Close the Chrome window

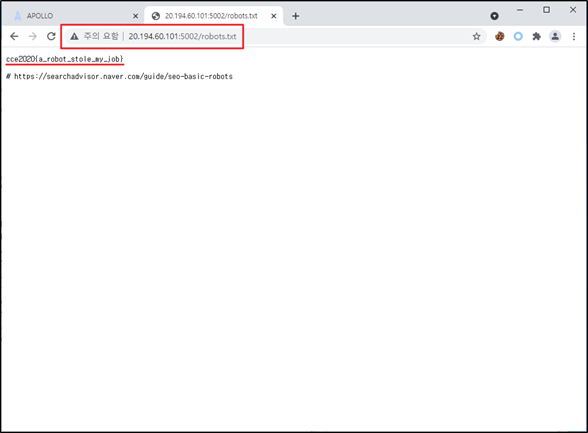click(573, 10)
